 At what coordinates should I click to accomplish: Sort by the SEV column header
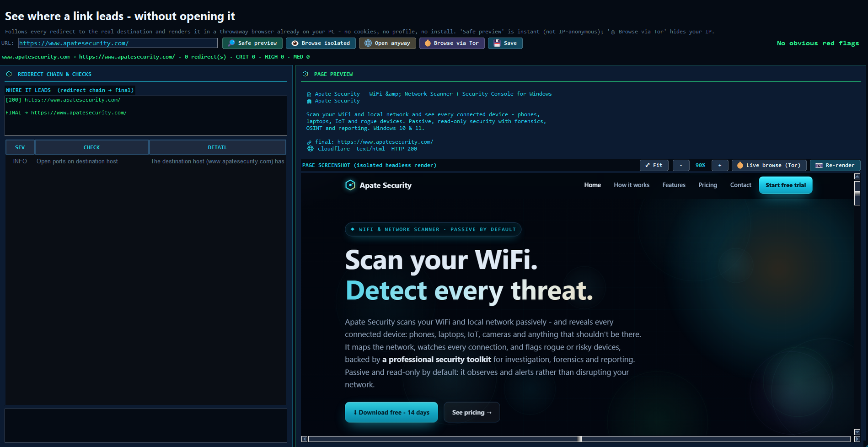[x=20, y=147]
